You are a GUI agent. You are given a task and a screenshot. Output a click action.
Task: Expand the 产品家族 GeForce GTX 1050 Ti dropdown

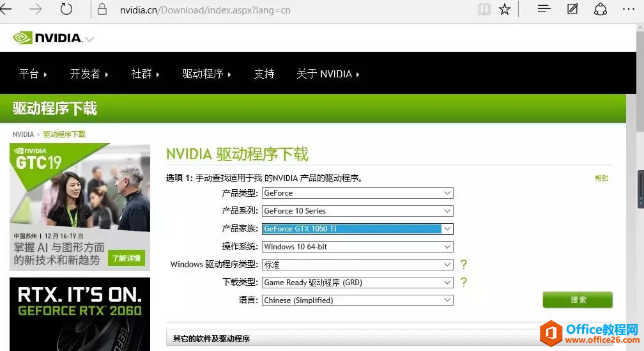357,228
